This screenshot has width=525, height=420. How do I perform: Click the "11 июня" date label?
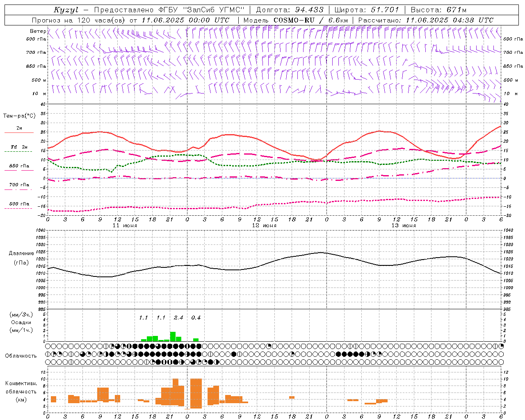coord(125,226)
